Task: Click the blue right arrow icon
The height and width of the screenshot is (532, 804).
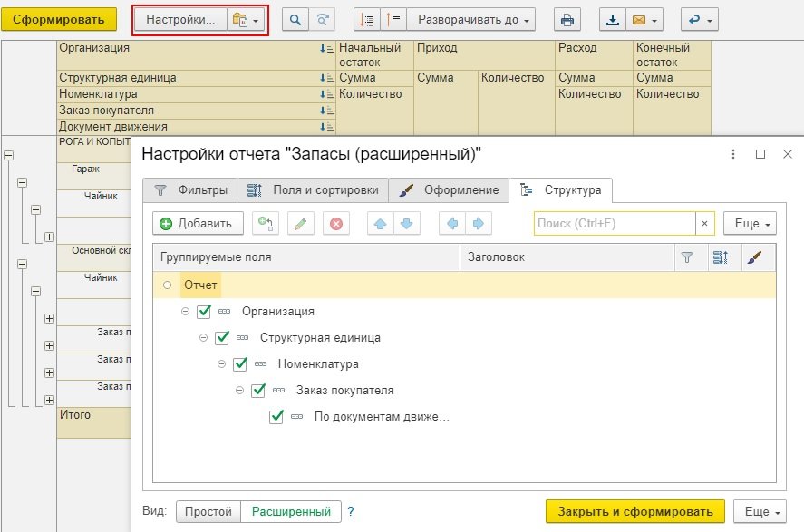Action: click(x=479, y=224)
